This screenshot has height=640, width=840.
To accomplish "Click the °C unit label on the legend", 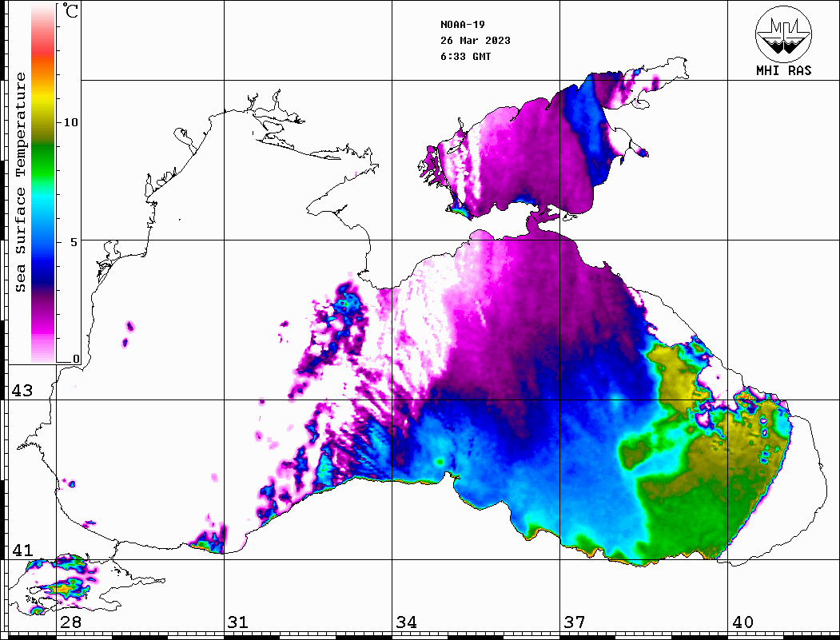I will point(70,10).
